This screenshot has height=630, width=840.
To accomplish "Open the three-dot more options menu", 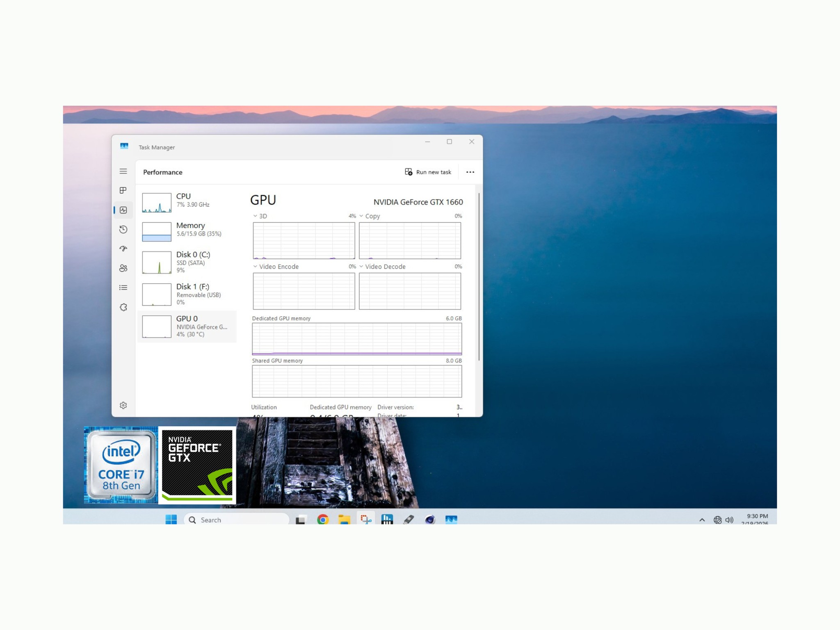I will [x=470, y=172].
